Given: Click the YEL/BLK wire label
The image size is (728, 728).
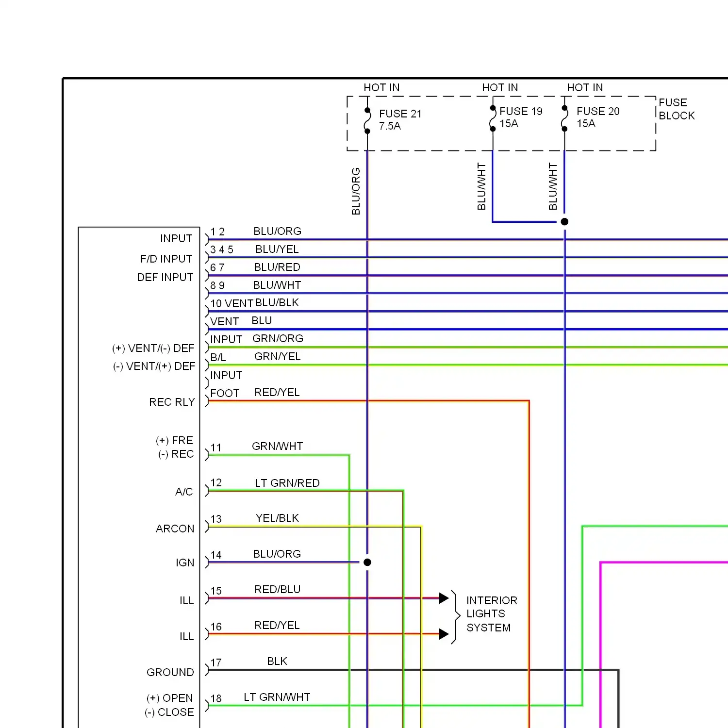Looking at the screenshot, I should pos(277,518).
